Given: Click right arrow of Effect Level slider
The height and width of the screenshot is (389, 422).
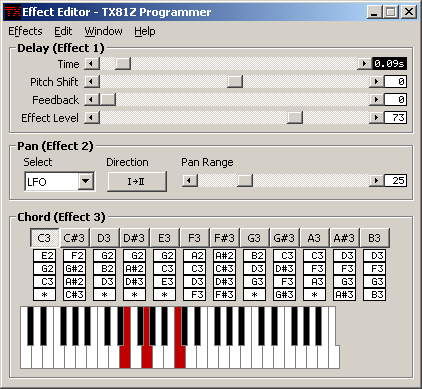Looking at the screenshot, I should 376,118.
